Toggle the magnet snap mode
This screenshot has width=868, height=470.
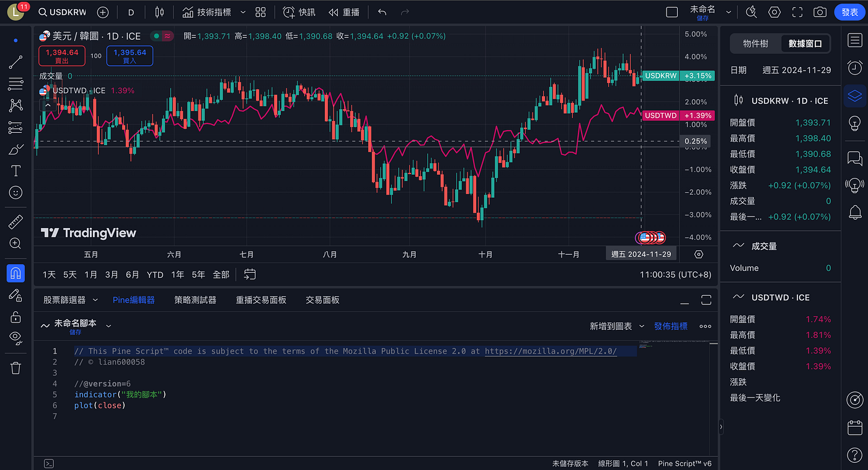pos(15,273)
